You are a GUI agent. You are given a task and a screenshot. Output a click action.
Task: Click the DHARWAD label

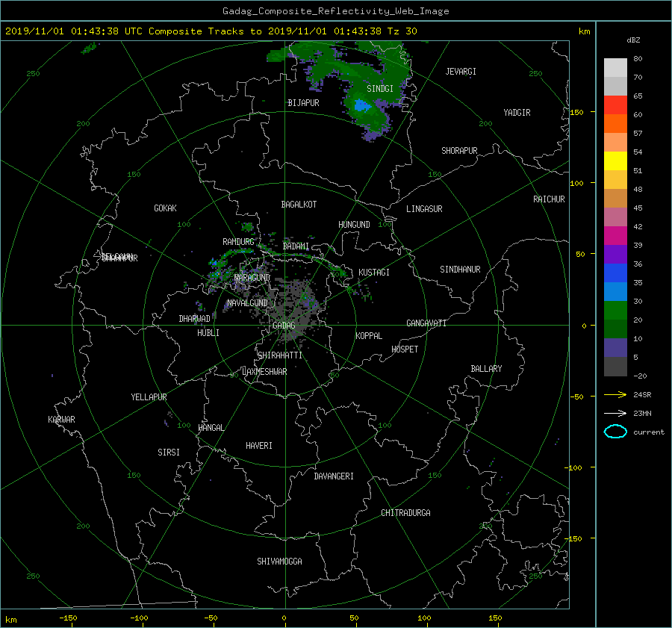click(195, 319)
